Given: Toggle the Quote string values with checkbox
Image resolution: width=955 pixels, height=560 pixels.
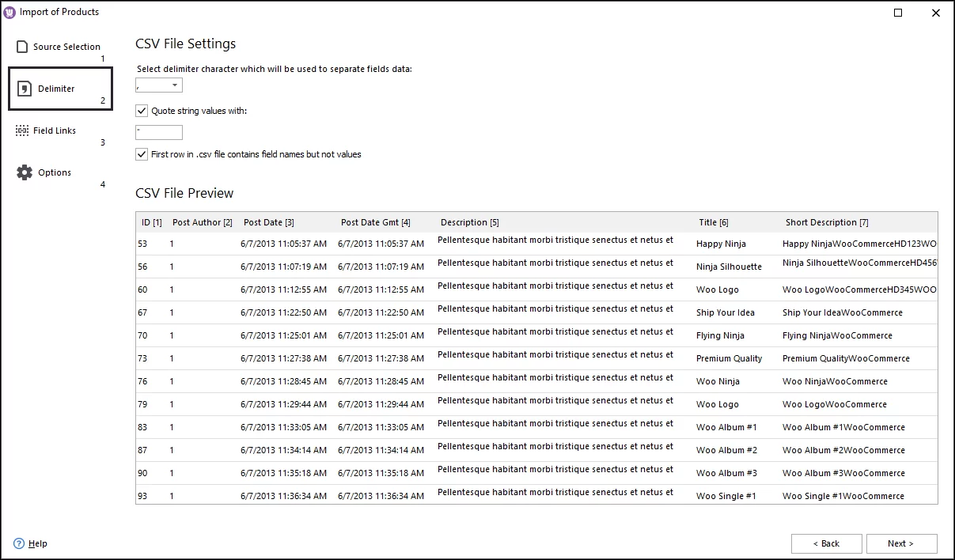Looking at the screenshot, I should point(141,111).
